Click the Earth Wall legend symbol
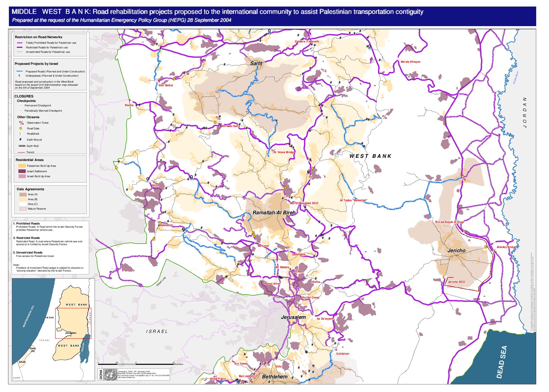 (x=22, y=146)
